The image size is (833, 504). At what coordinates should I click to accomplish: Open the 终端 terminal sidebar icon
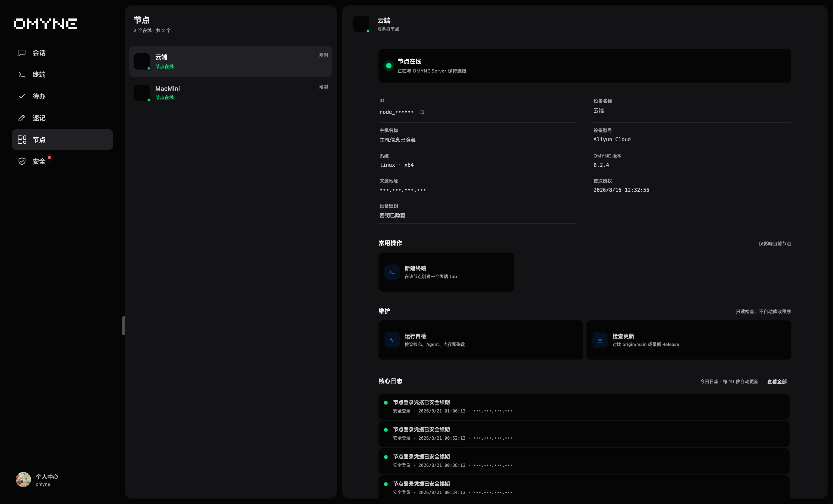(x=22, y=74)
